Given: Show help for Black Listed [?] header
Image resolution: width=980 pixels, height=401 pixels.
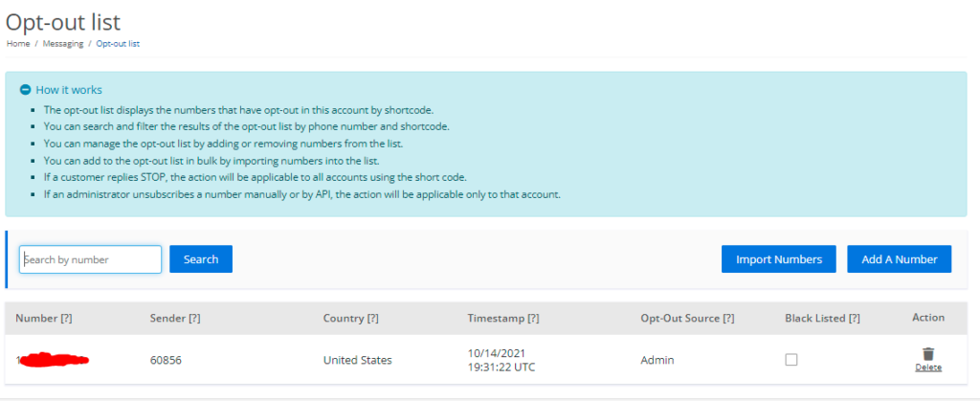Looking at the screenshot, I should [x=854, y=318].
